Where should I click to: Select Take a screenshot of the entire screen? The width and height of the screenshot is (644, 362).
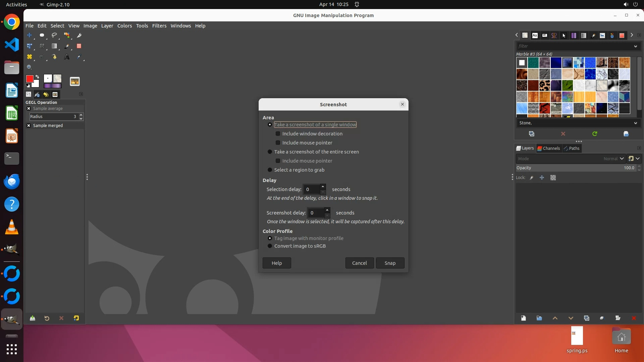click(270, 152)
